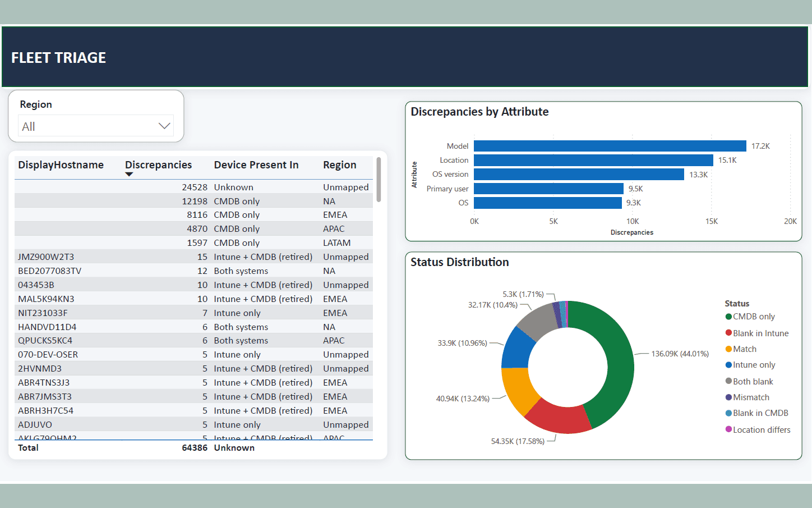Select the Location bar in Discrepancies chart
The image size is (812, 508).
pyautogui.click(x=593, y=160)
